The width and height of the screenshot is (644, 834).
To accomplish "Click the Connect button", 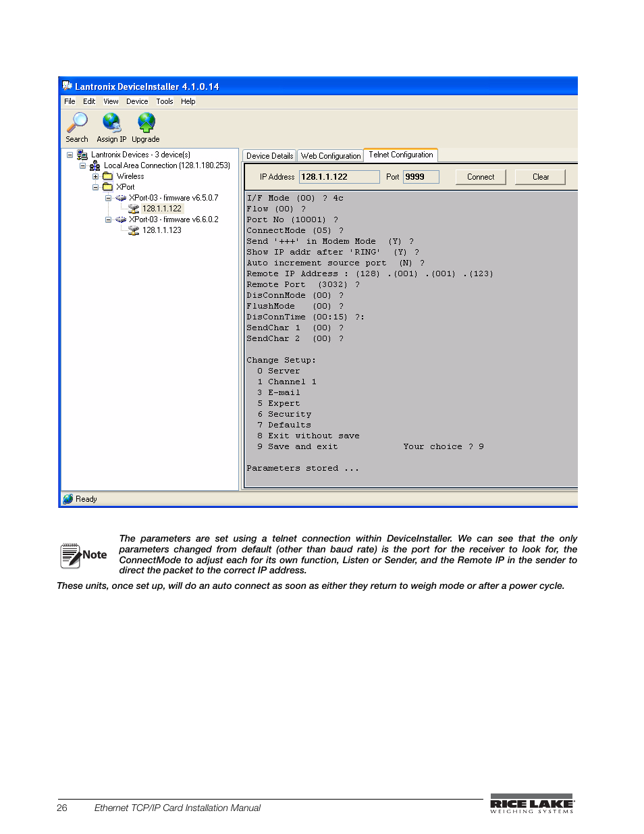I will point(481,177).
